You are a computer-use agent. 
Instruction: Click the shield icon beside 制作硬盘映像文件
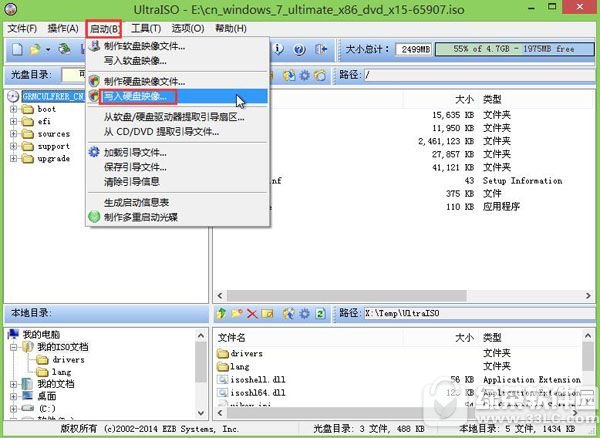94,81
